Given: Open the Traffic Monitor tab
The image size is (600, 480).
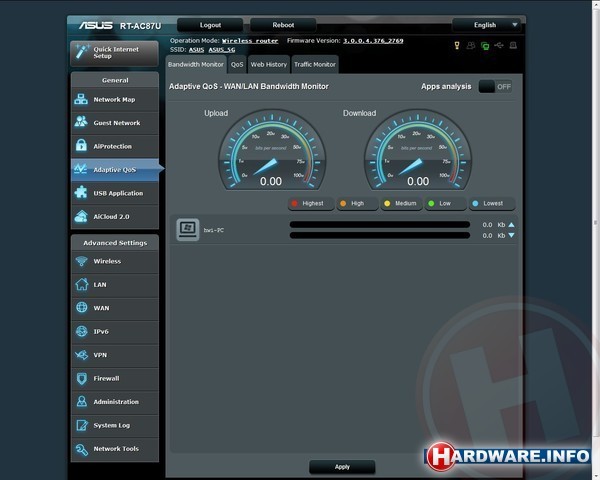Looking at the screenshot, I should pos(315,64).
